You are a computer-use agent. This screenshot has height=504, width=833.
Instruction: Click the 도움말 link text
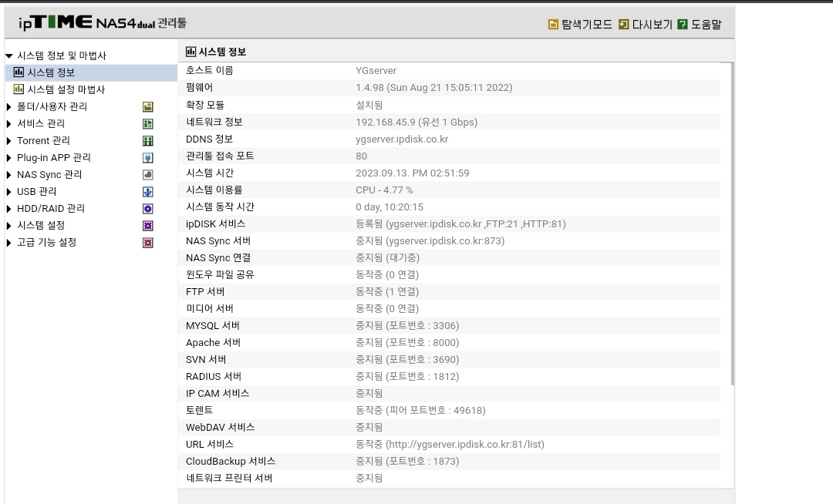pyautogui.click(x=706, y=25)
